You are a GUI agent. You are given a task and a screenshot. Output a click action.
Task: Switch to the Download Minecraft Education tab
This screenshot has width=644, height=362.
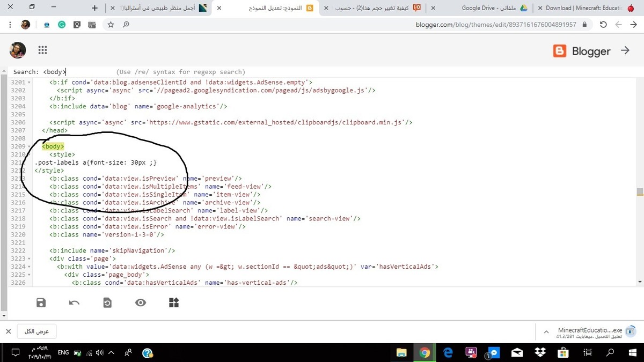[588, 8]
